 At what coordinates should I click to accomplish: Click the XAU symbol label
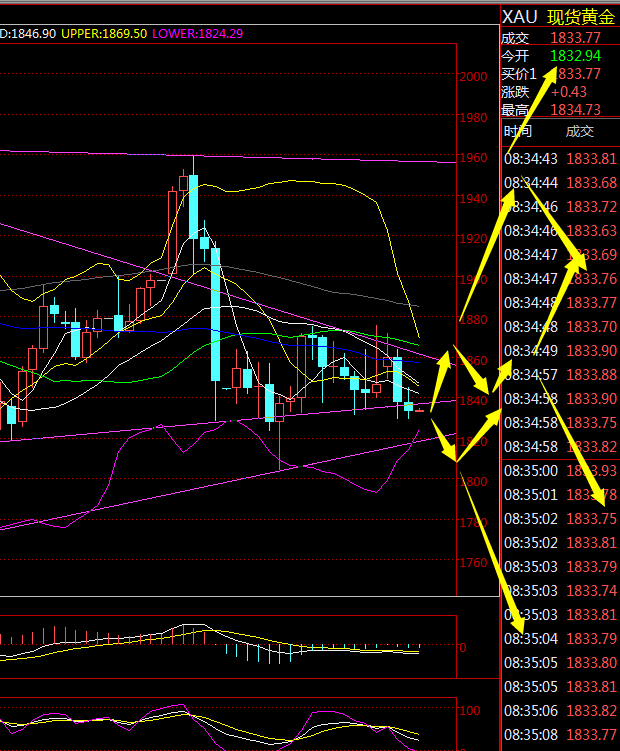[x=520, y=17]
